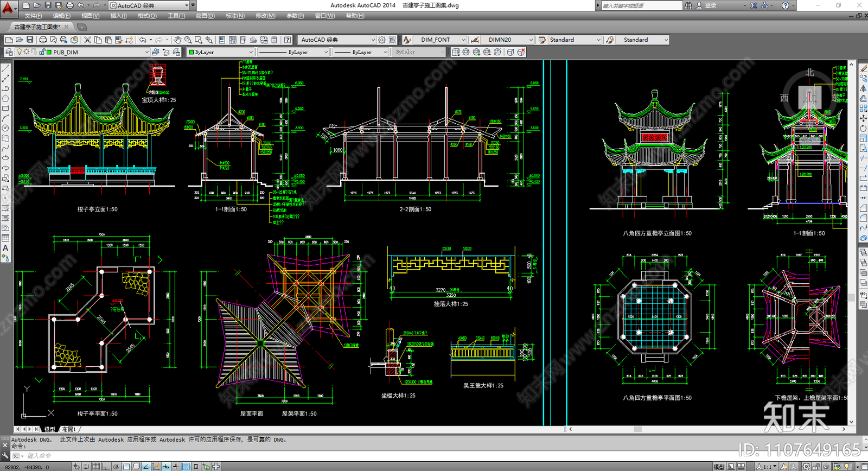Screen dimensions: 868x471
Task: Click the Undo arrow icon
Action: 143,40
